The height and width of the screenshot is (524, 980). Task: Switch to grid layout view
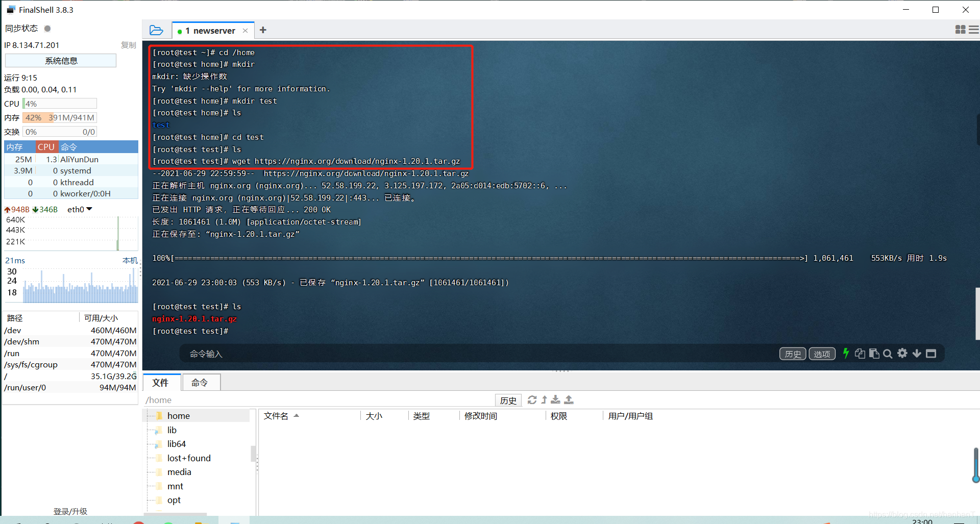point(960,30)
